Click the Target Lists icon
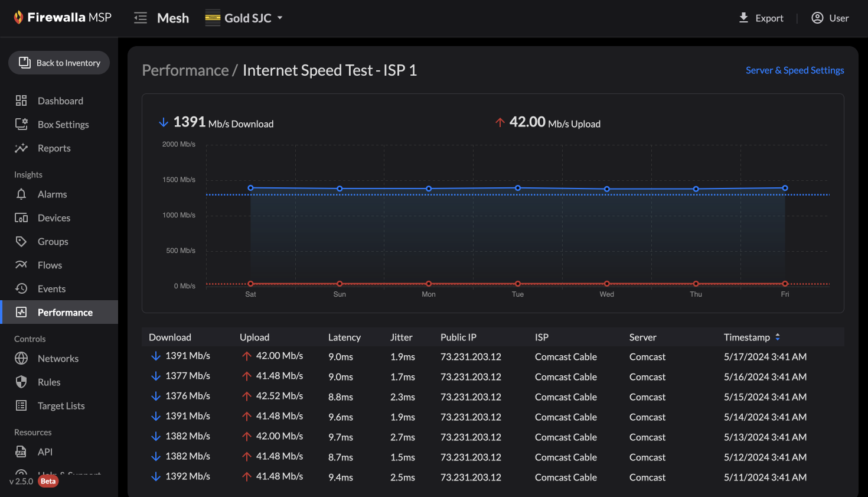The width and height of the screenshot is (868, 497). pos(21,405)
